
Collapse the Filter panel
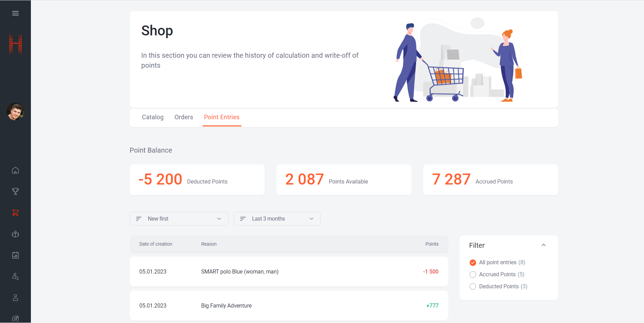point(543,245)
